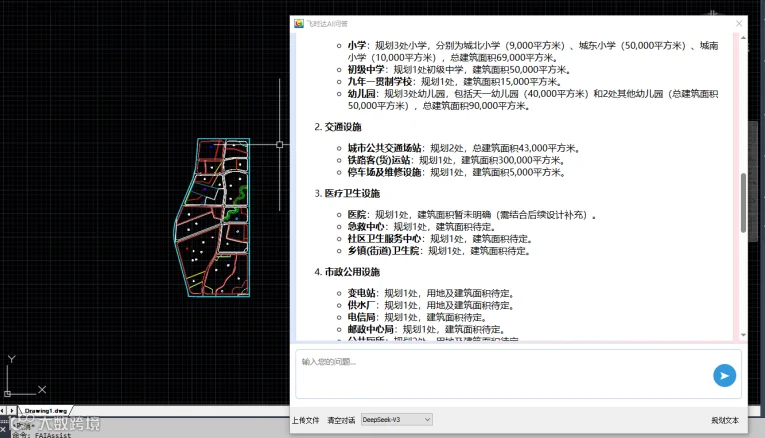Click the previous layout tab arrow
Image resolution: width=765 pixels, height=438 pixels.
(3, 411)
